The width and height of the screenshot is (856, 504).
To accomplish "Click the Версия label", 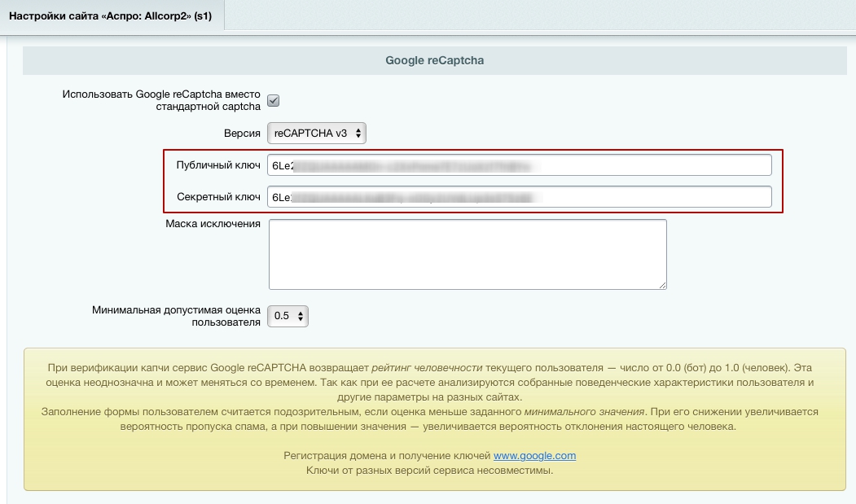I will pyautogui.click(x=242, y=134).
